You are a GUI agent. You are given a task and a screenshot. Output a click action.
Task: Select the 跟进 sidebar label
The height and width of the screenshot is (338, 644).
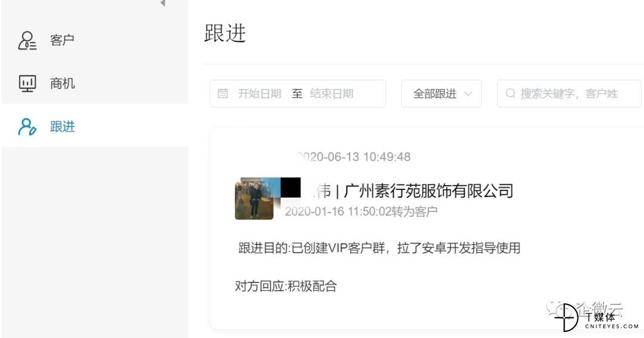63,127
